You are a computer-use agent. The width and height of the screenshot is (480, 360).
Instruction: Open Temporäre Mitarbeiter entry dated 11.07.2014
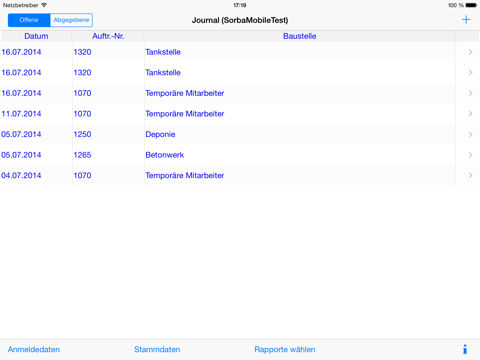185,114
